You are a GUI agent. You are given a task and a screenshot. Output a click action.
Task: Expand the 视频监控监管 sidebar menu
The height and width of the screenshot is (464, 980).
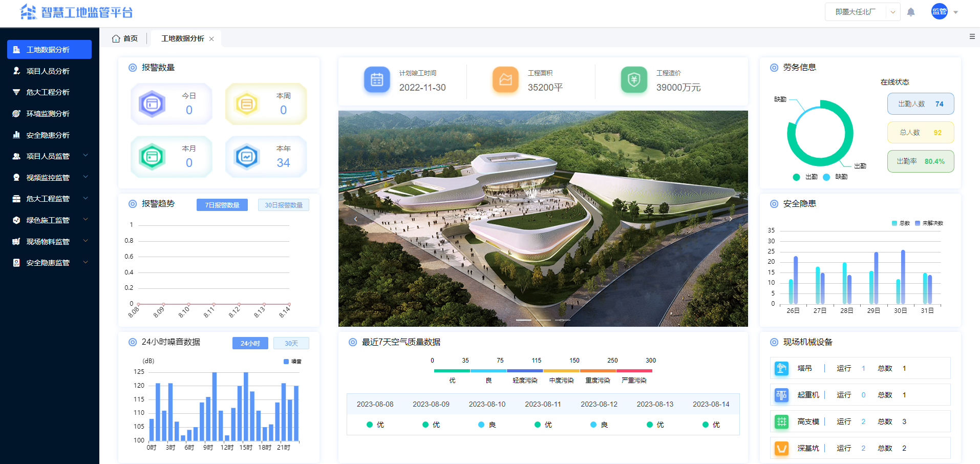point(49,177)
